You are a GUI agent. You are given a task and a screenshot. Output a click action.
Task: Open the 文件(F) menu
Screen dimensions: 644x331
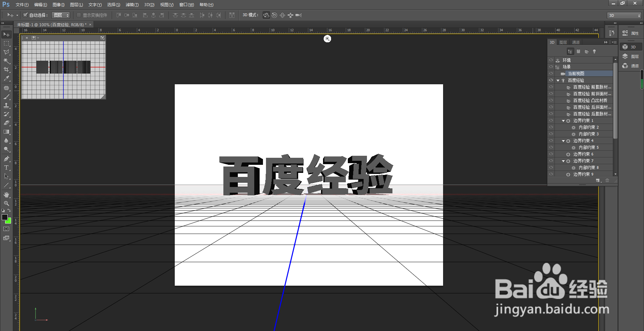click(x=22, y=5)
